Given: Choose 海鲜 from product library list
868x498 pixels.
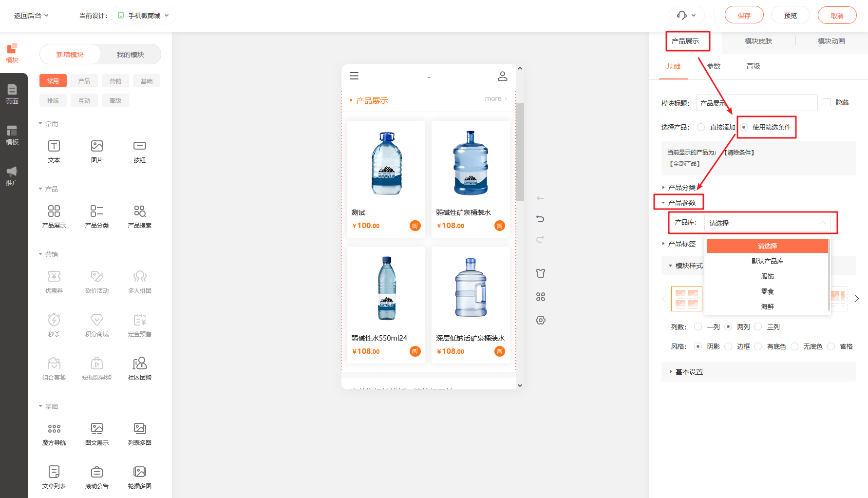Looking at the screenshot, I should point(767,306).
